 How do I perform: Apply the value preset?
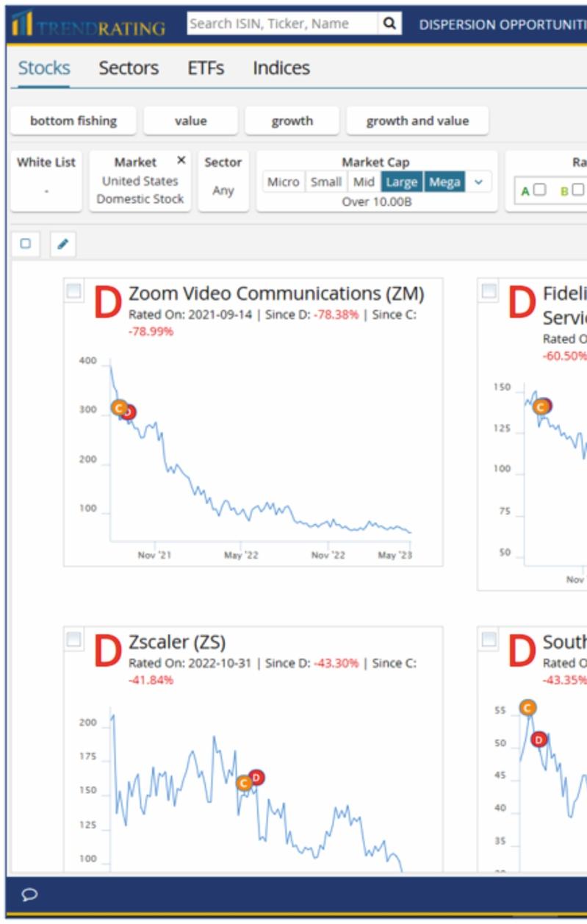point(190,121)
